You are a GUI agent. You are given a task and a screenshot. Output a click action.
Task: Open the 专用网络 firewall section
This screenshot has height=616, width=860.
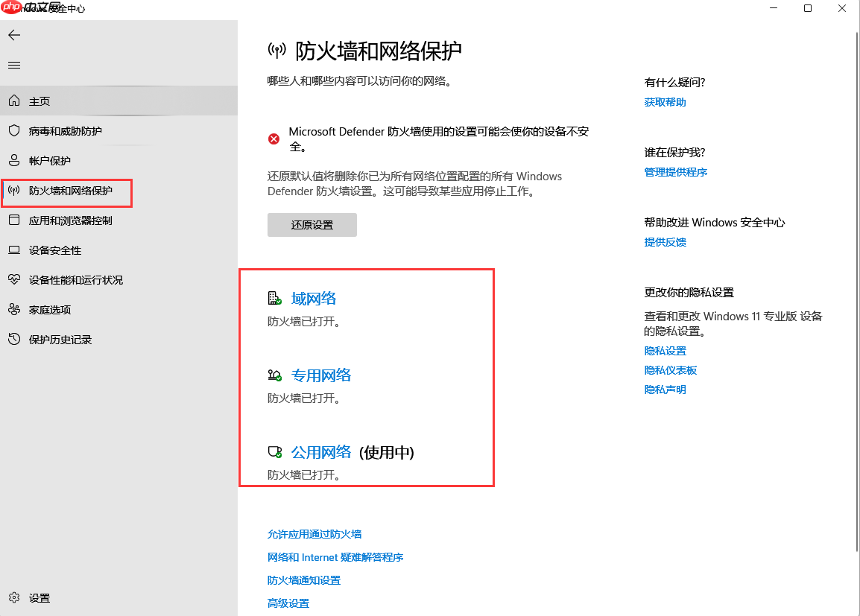click(320, 375)
